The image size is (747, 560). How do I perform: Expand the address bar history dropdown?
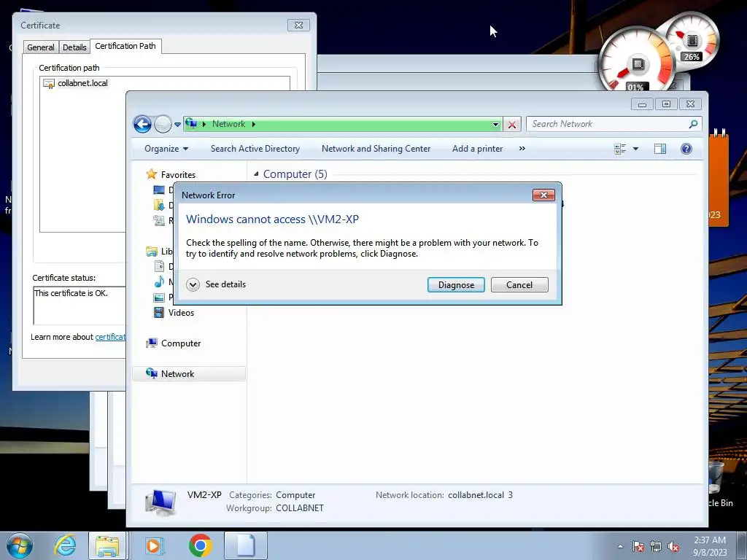[x=495, y=124]
